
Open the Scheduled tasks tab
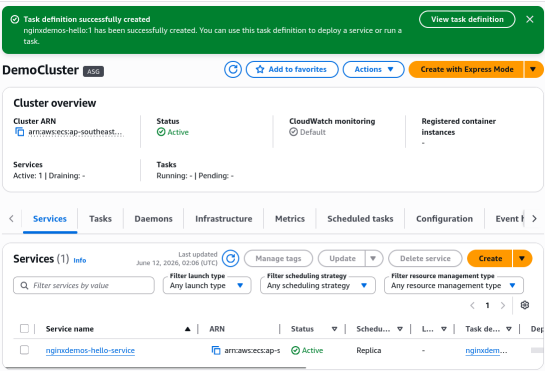tap(360, 219)
